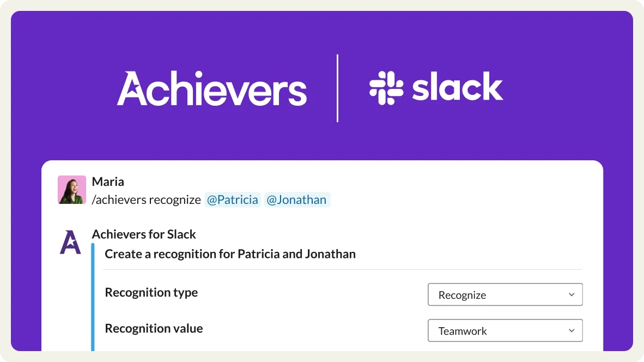Select the @Patricia mention
The height and width of the screenshot is (362, 644).
[x=233, y=200]
